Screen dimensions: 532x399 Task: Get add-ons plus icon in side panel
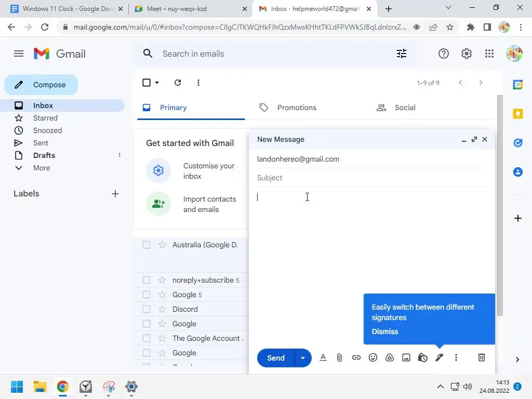tap(518, 218)
